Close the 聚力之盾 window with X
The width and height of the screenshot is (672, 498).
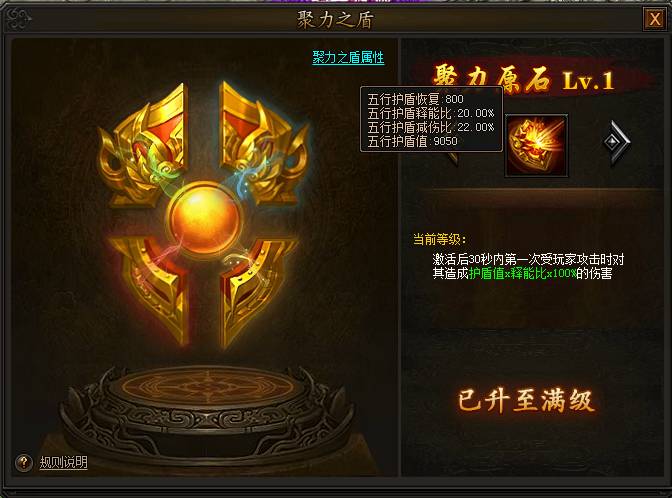tap(654, 19)
